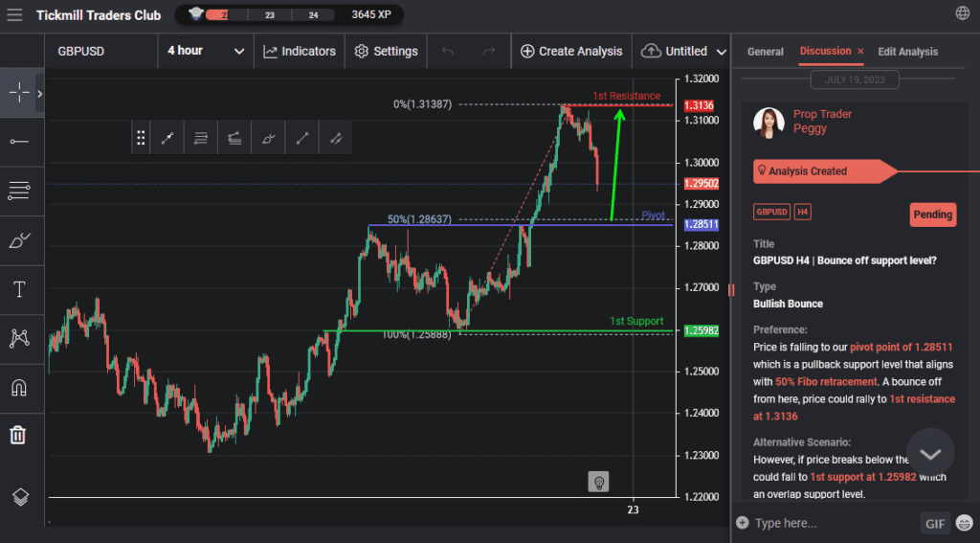Open the 4 hour timeframe dropdown

pyautogui.click(x=206, y=51)
